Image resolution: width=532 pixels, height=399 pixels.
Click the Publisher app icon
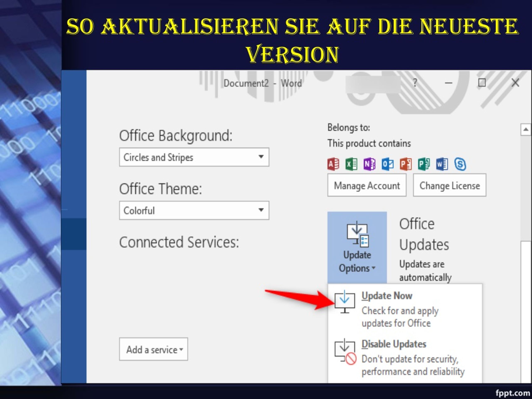(x=424, y=164)
